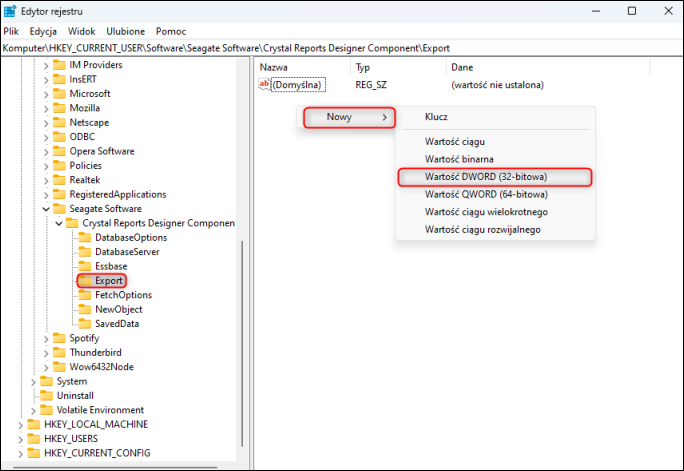This screenshot has width=684, height=471.
Task: Select the System key label
Action: (x=72, y=382)
